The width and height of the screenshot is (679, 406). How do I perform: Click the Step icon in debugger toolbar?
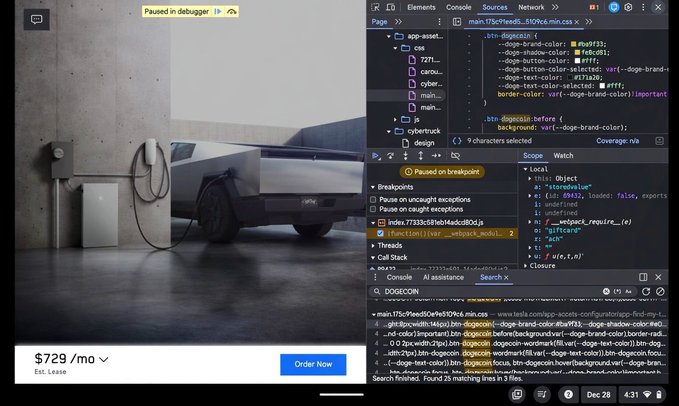[x=436, y=156]
